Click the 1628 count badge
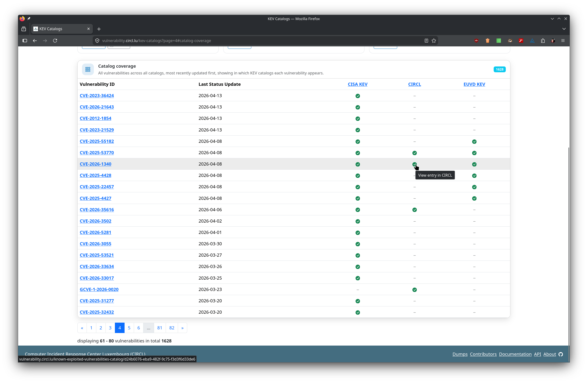 (499, 69)
